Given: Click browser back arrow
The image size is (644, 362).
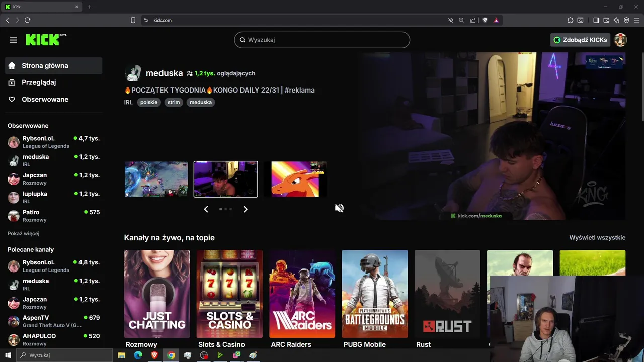Looking at the screenshot, I should tap(7, 20).
